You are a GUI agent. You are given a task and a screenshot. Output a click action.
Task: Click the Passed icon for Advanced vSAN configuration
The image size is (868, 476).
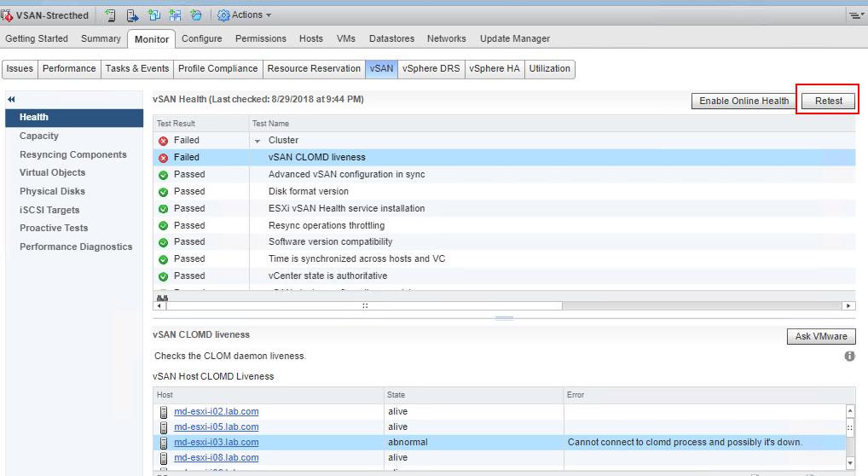164,175
